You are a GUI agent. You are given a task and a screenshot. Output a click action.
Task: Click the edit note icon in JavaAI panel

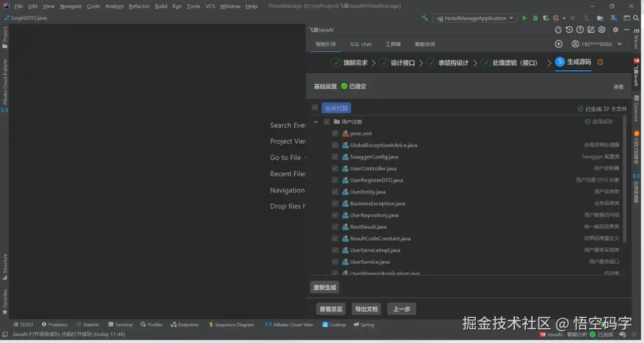pyautogui.click(x=591, y=30)
